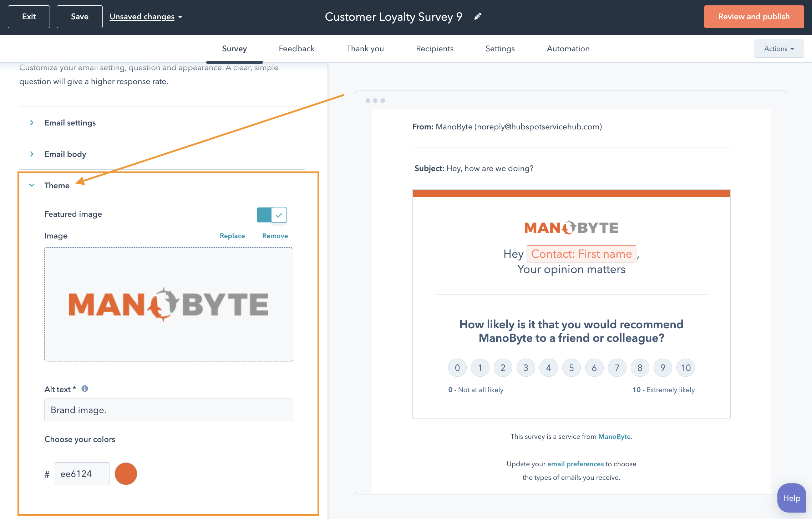Click the Save button
Viewport: 812px width, 519px height.
80,17
